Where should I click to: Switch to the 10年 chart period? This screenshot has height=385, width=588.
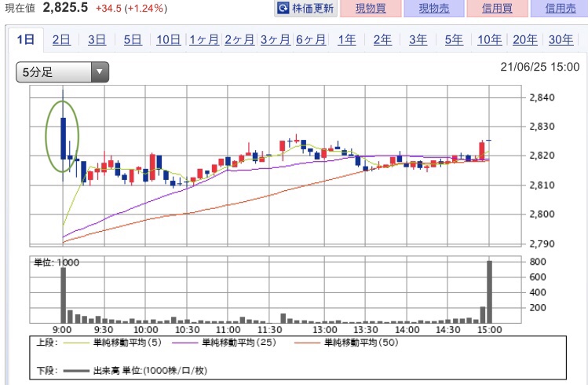pyautogui.click(x=489, y=39)
